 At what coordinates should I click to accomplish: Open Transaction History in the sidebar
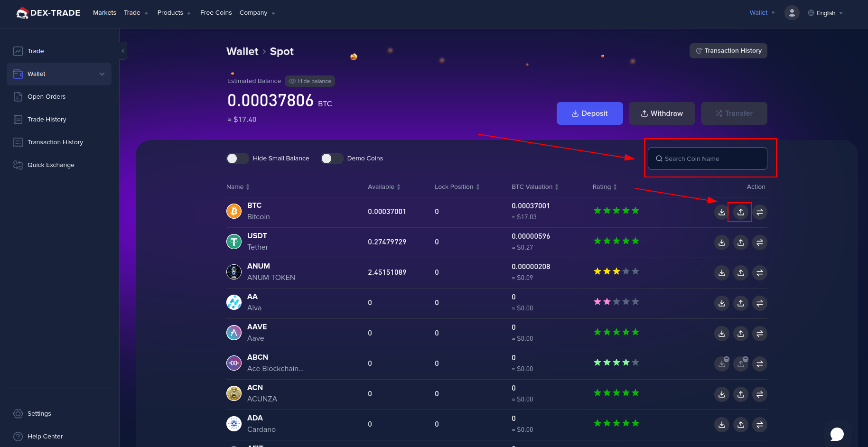(x=59, y=142)
